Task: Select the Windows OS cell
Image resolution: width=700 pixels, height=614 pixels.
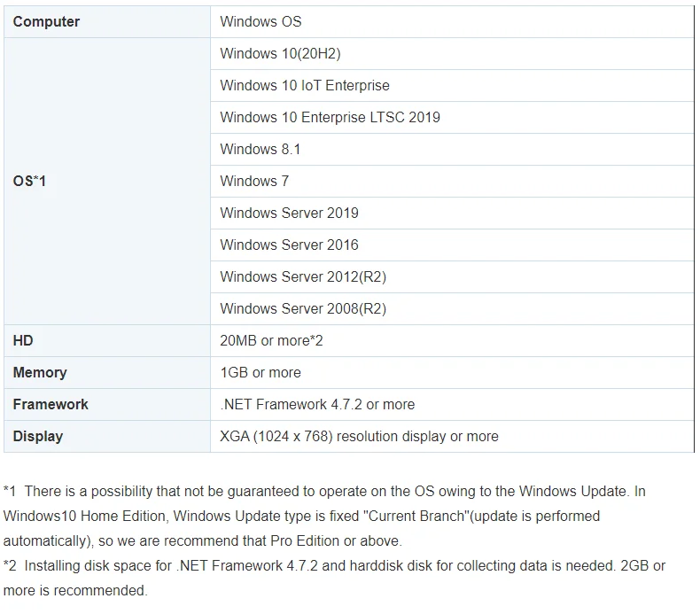Action: coord(261,21)
